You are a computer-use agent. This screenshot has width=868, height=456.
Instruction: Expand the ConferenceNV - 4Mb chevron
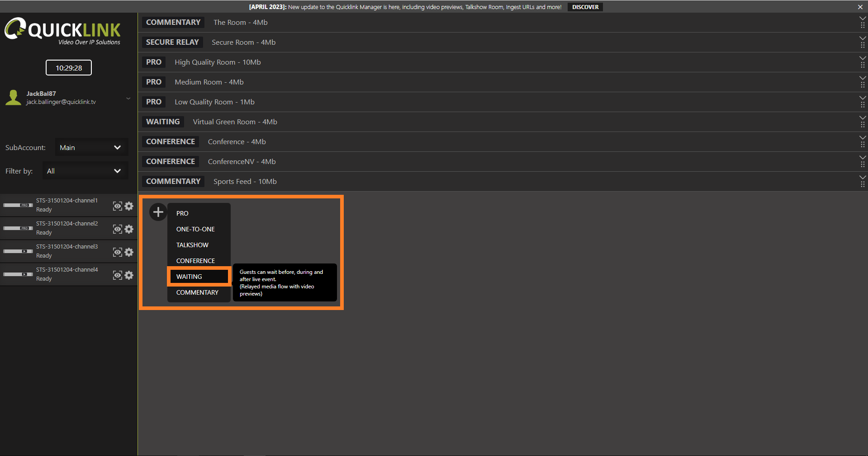pos(863,157)
